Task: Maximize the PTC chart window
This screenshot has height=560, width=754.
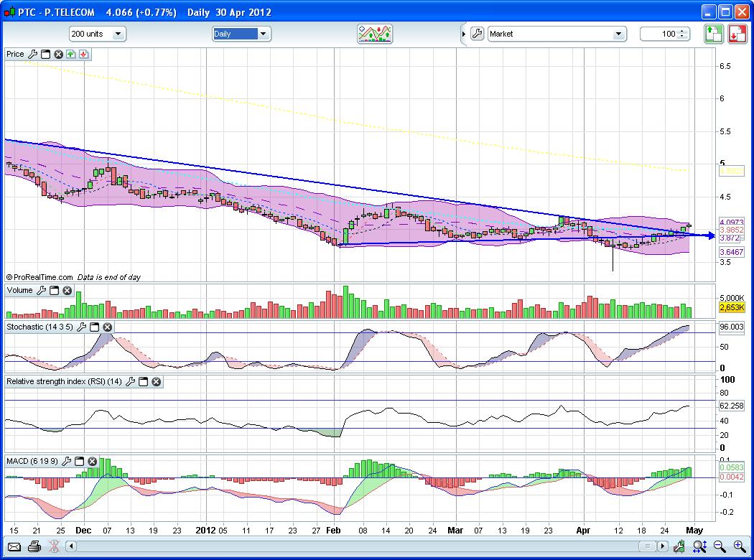Action: (x=725, y=12)
